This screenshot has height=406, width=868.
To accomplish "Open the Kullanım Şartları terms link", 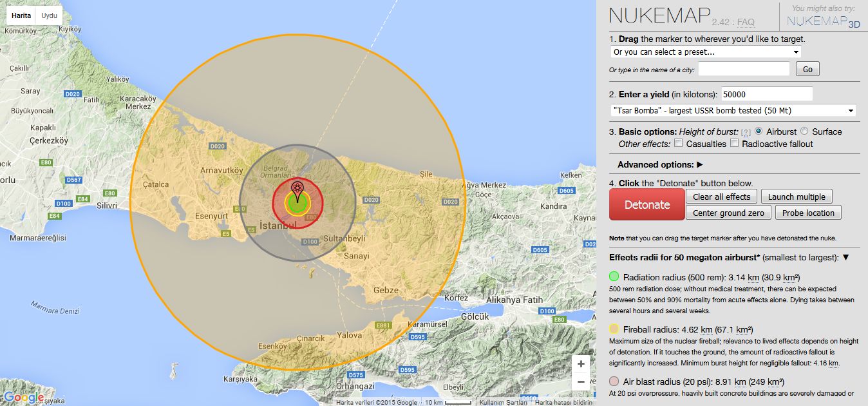I will point(505,402).
